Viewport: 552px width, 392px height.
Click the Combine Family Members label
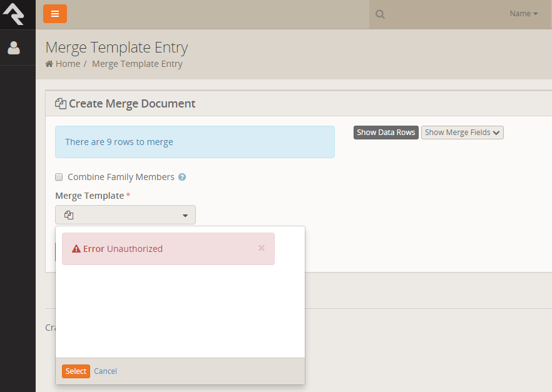(x=121, y=177)
